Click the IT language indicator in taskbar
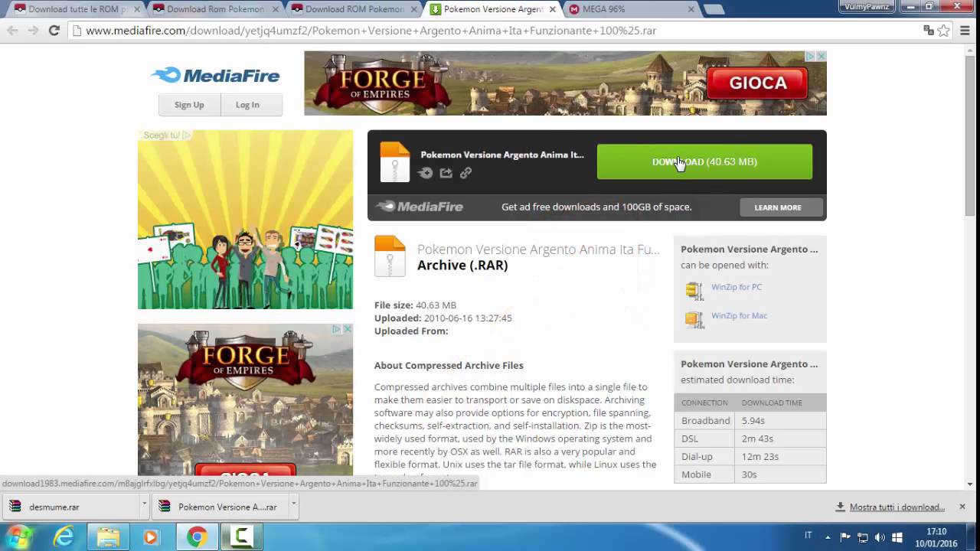Screen dimensions: 980x551 click(x=808, y=536)
